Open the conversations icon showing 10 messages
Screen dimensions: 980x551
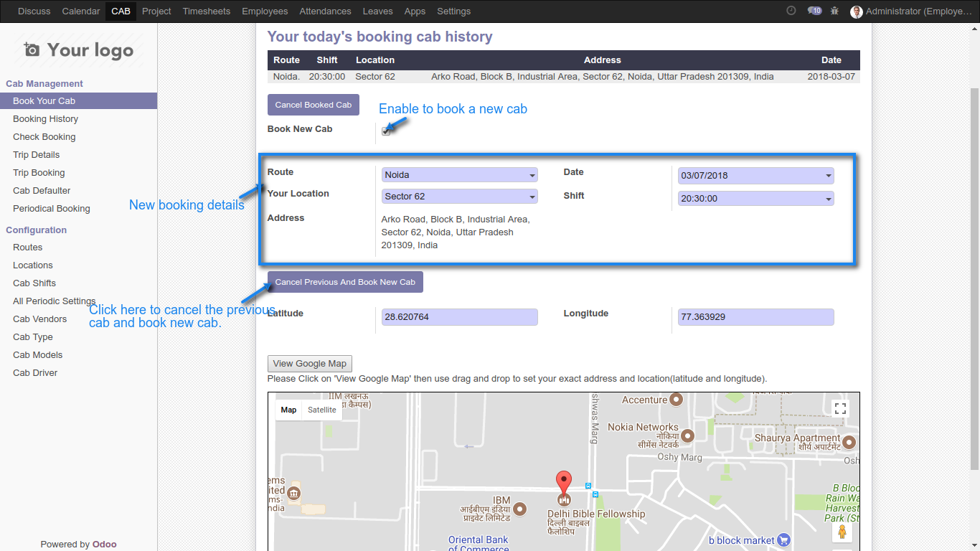coord(814,11)
